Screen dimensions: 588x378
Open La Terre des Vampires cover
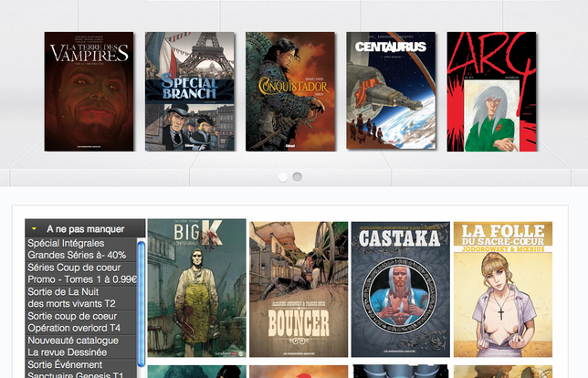click(89, 91)
